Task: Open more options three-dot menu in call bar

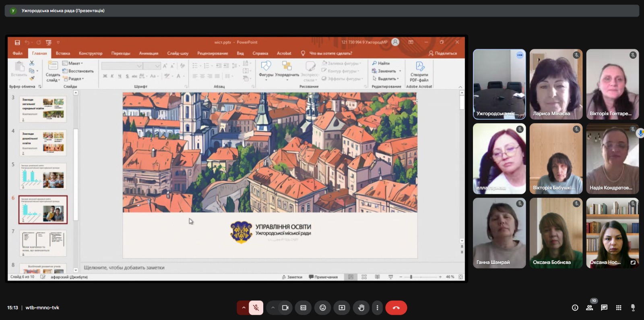Action: [377, 308]
